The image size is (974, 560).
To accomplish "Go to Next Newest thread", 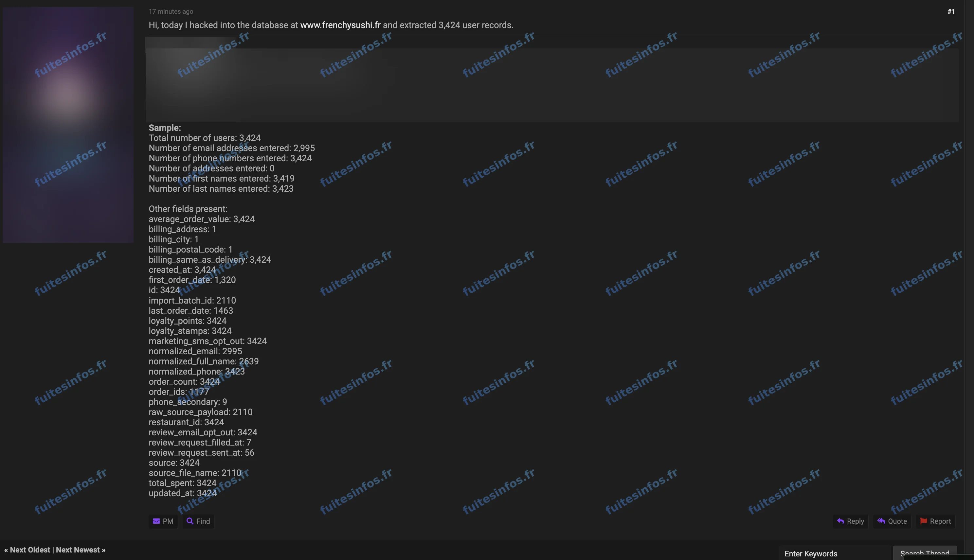I will 78,550.
